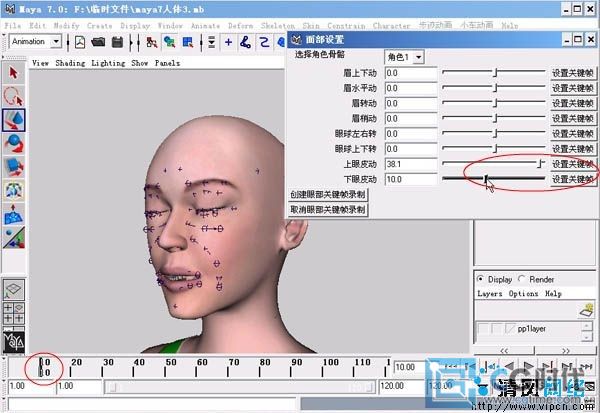The height and width of the screenshot is (413, 600).
Task: Enable Select by Object Type icon
Action: (x=170, y=42)
